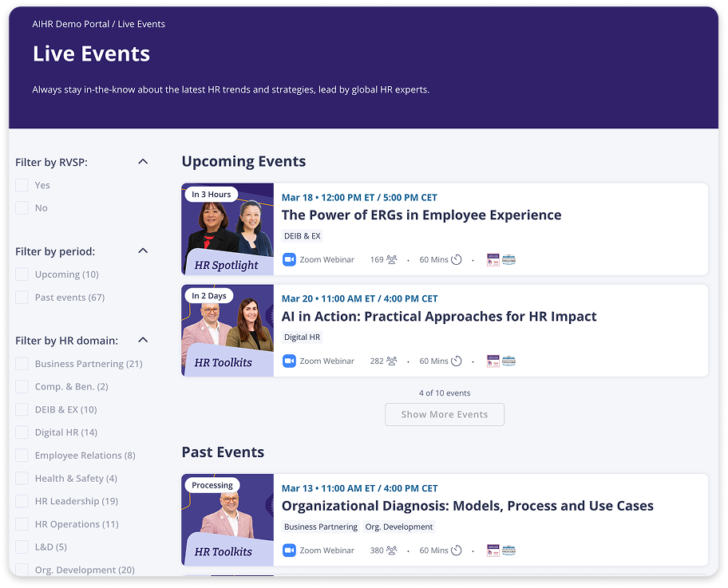Collapse the Filter by RVSP section

(143, 162)
